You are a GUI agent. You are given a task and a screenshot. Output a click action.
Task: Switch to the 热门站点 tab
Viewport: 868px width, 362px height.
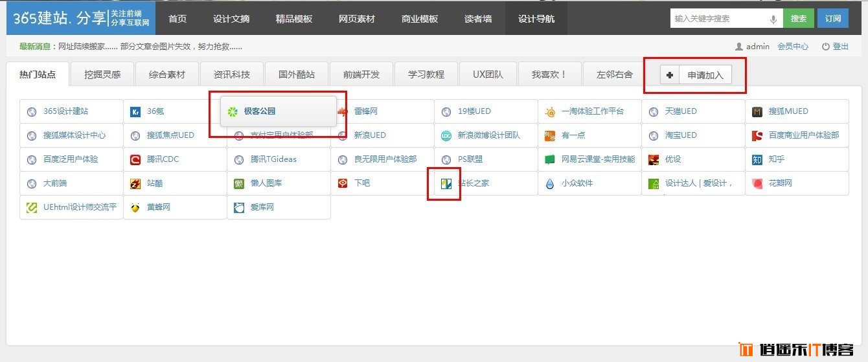pyautogui.click(x=38, y=74)
